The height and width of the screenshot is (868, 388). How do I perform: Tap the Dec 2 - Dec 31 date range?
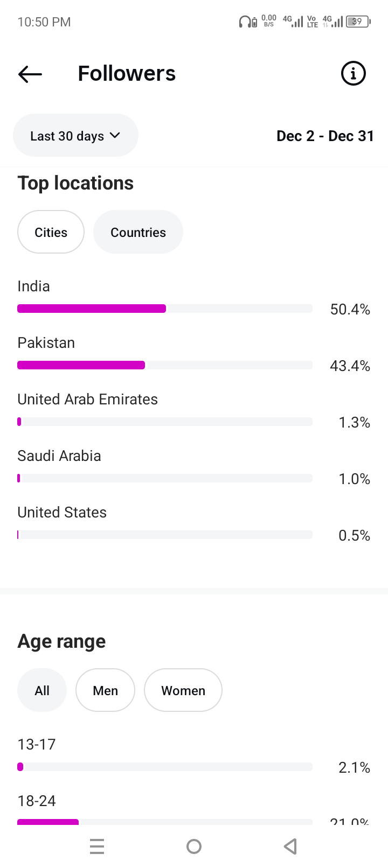pyautogui.click(x=325, y=136)
